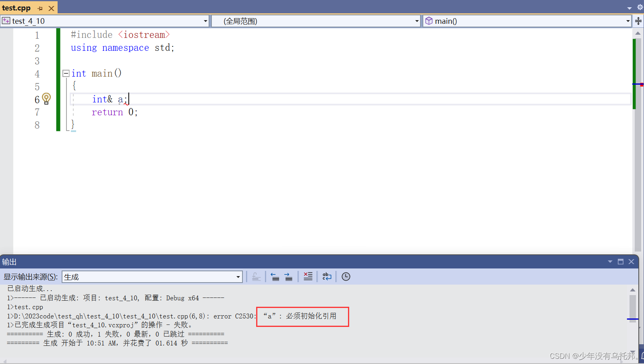Click the go to next message icon
644x364 pixels.
(288, 277)
